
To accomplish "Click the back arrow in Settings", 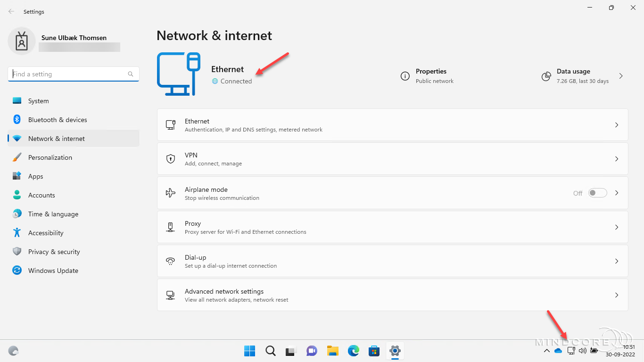I will 10,11.
